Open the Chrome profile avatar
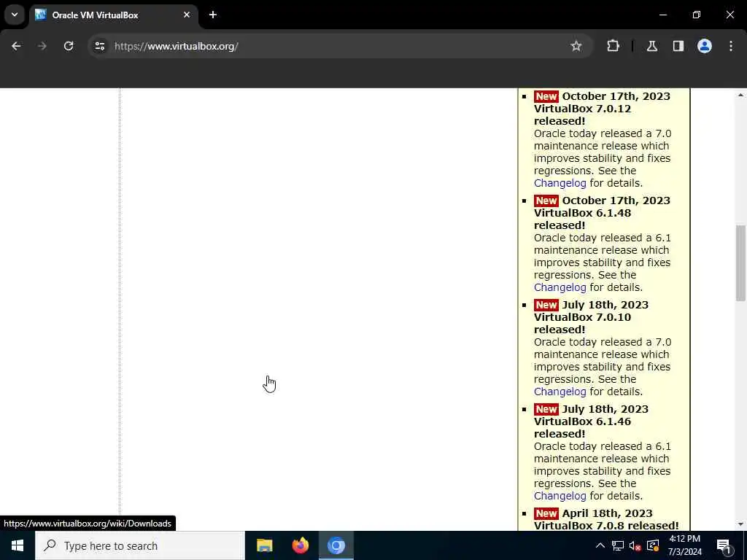This screenshot has width=747, height=560. pyautogui.click(x=704, y=46)
